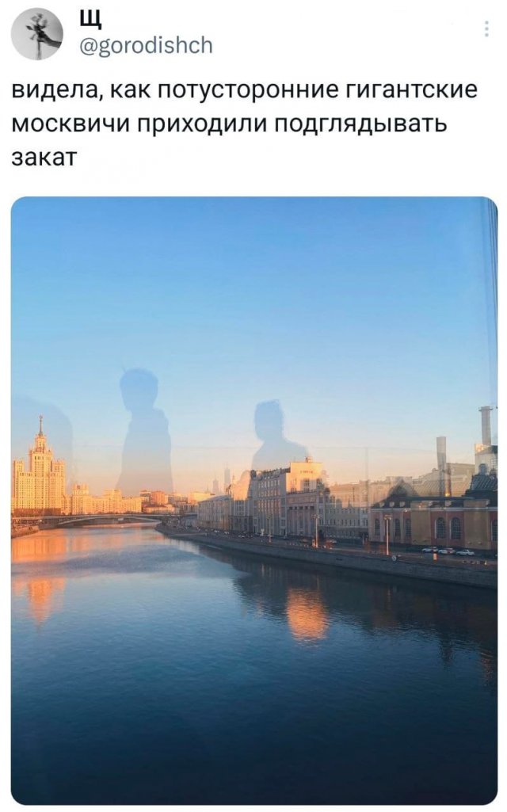This screenshot has width=507, height=812.
Task: Open the three-dot more options menu
Action: [486, 29]
